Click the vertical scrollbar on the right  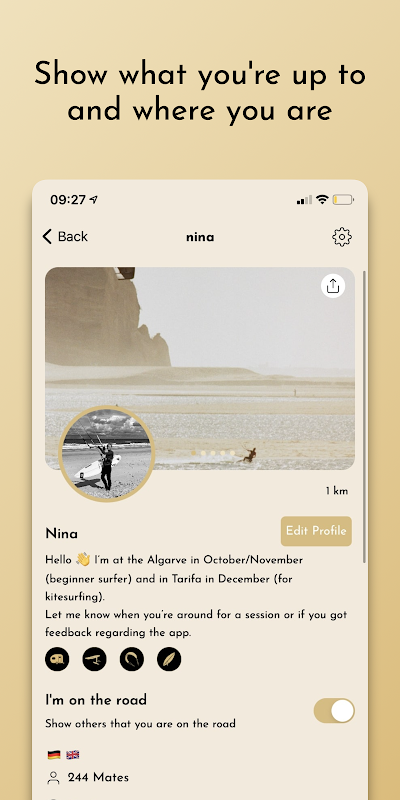coord(364,416)
